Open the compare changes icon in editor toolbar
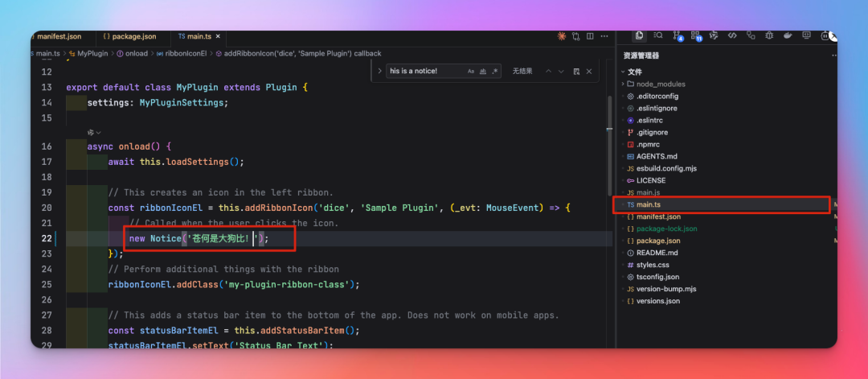868x379 pixels. click(x=576, y=36)
